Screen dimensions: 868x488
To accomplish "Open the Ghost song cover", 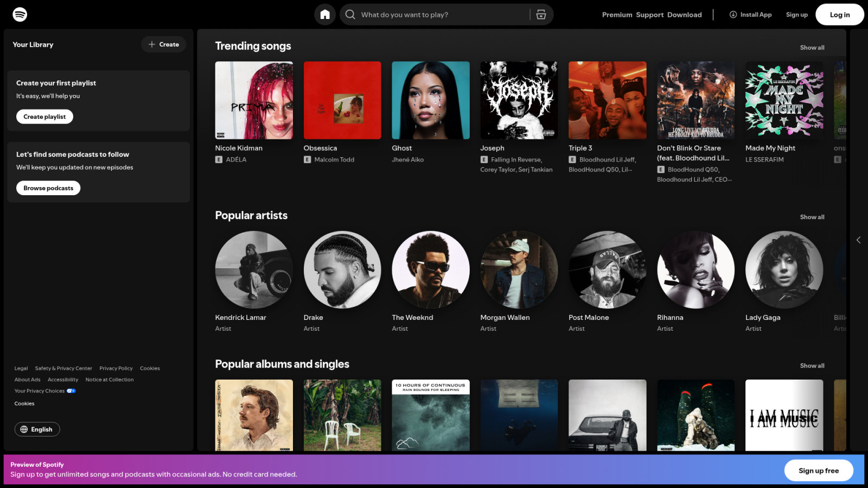I will point(431,100).
